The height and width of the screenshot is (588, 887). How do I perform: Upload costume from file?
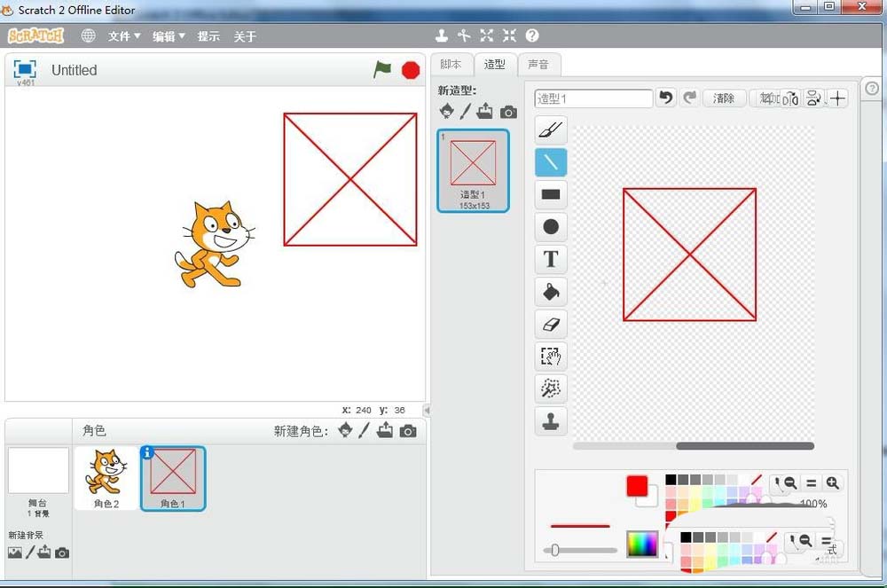(485, 111)
